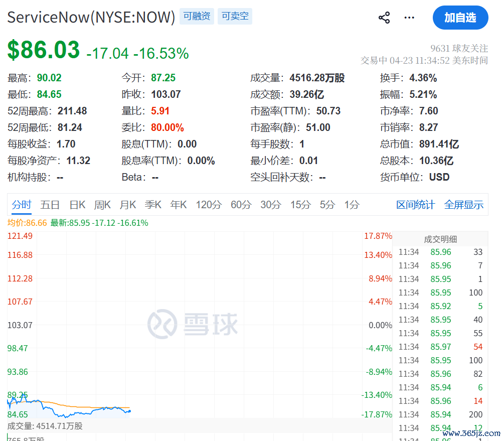Click the 均价:86.66 label above chart
504x441 pixels.
27,223
